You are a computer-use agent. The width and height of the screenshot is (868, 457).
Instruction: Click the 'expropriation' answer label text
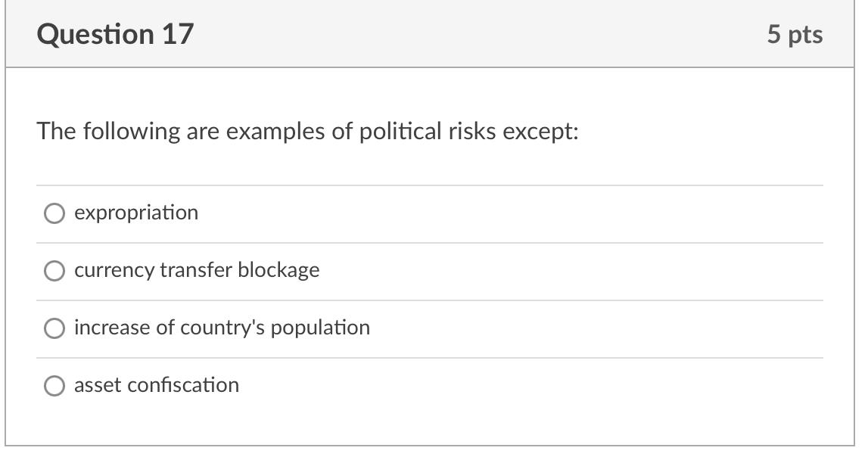136,213
